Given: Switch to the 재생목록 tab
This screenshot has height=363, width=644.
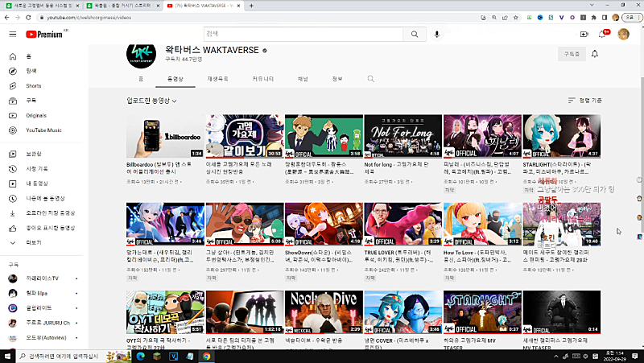Looking at the screenshot, I should tap(218, 79).
